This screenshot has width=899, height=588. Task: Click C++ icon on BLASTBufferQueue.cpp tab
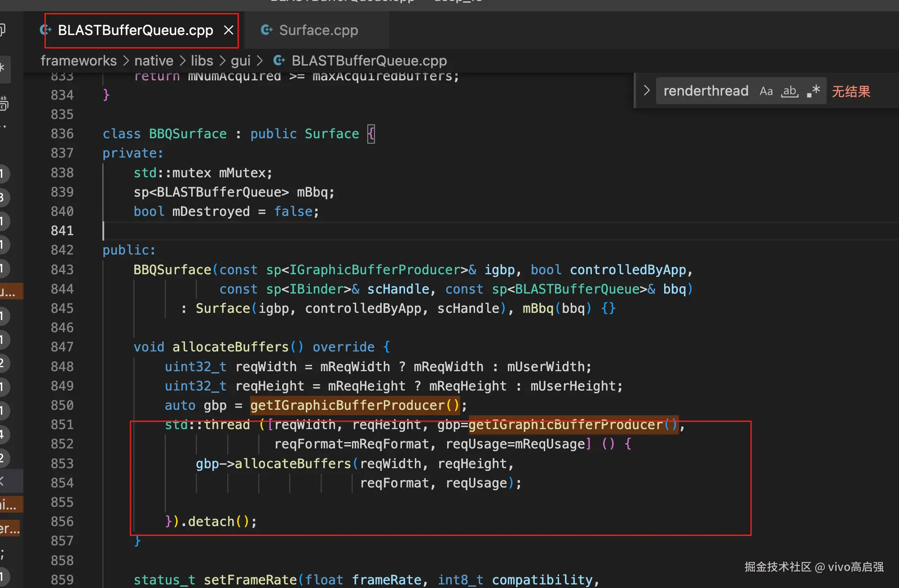point(46,30)
